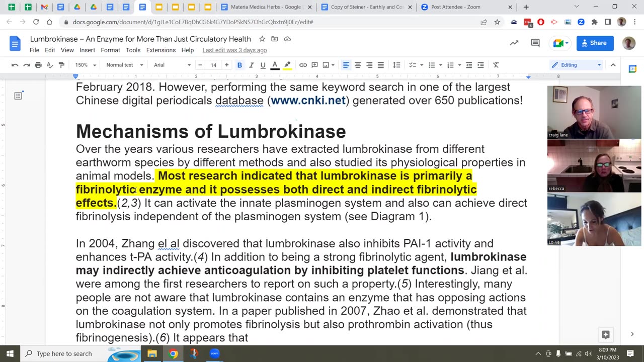Insert a numbered list
This screenshot has height=362, width=644.
pyautogui.click(x=450, y=65)
